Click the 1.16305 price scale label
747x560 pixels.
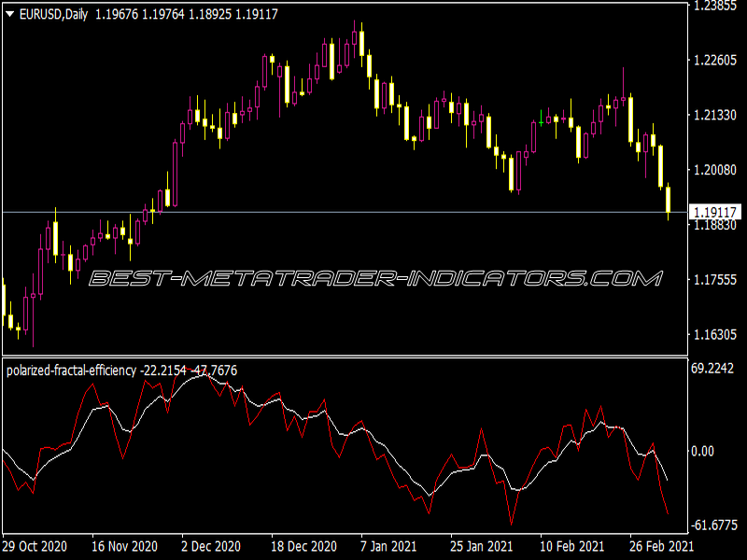pos(715,334)
